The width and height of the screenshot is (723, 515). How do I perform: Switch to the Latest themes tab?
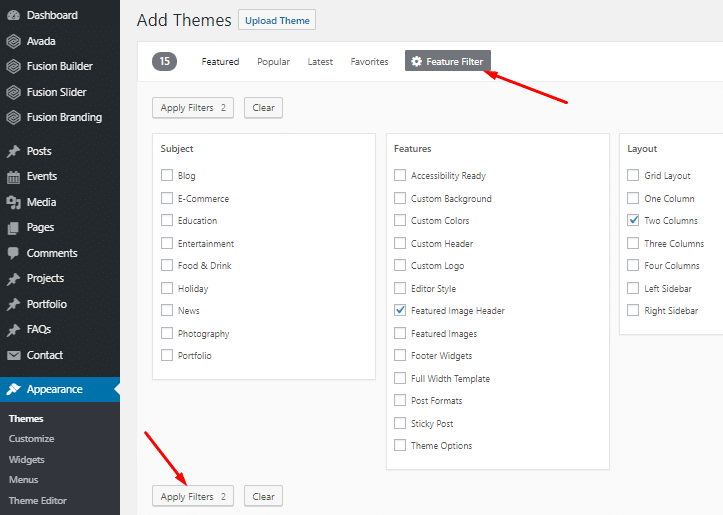(x=320, y=62)
